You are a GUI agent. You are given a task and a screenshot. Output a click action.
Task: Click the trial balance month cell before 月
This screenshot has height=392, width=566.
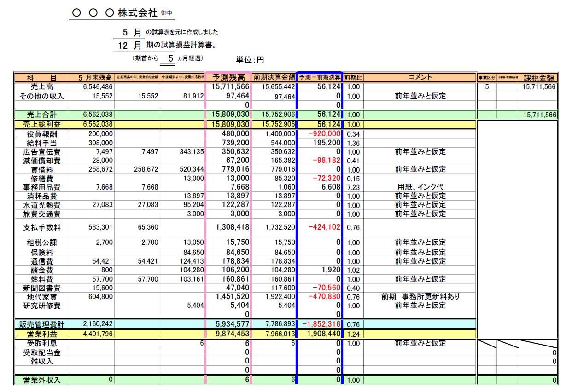(x=125, y=32)
